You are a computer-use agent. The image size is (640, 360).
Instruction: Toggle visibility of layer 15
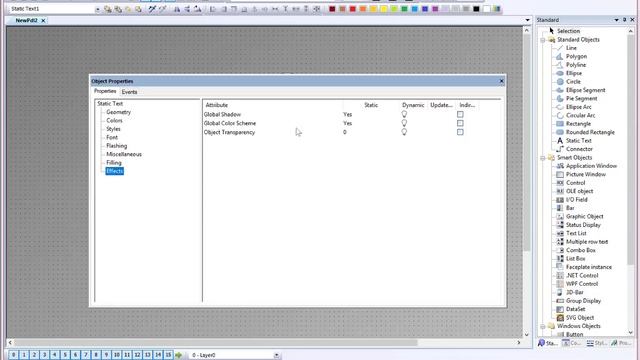click(168, 355)
